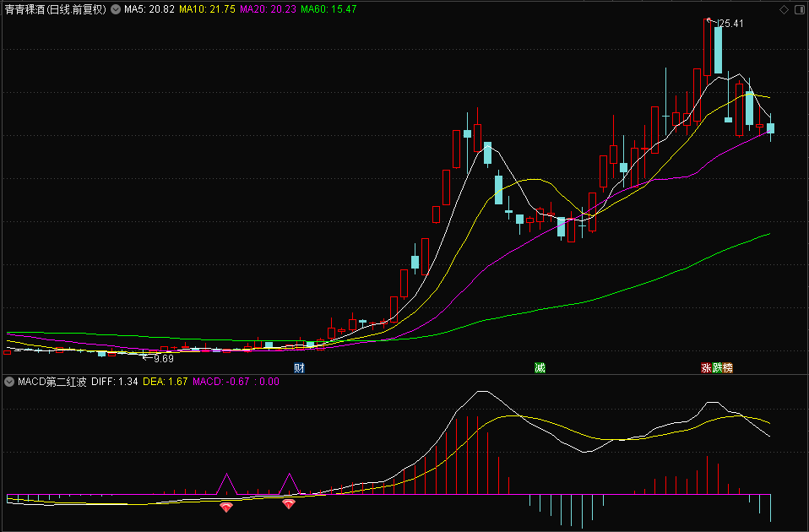The height and width of the screenshot is (532, 809).
Task: Click the blue 财 event marker
Action: 299,368
